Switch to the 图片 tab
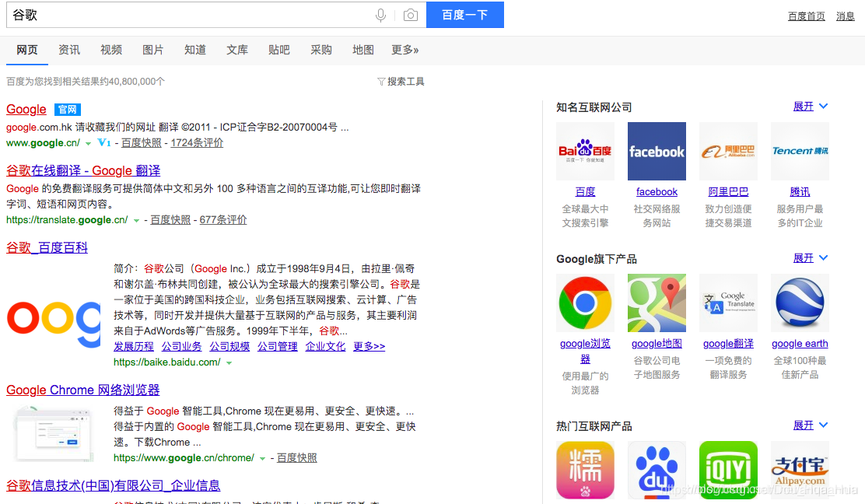The height and width of the screenshot is (504, 865). pos(152,49)
